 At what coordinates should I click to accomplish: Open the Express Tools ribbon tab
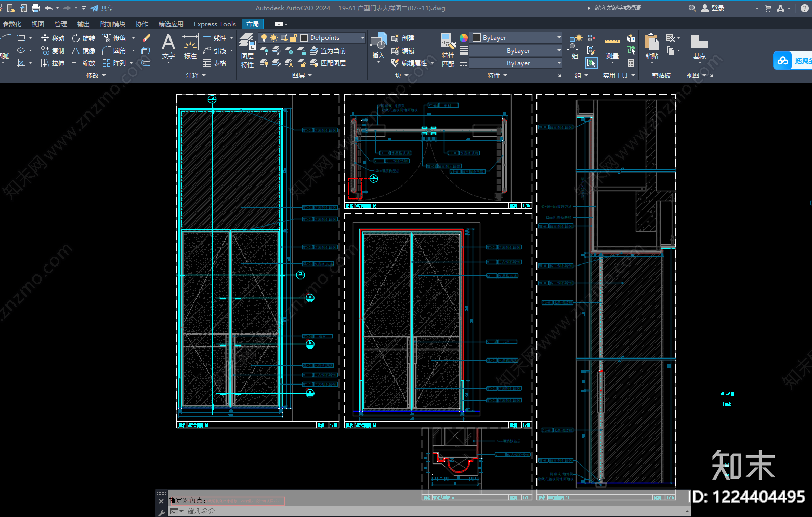215,24
